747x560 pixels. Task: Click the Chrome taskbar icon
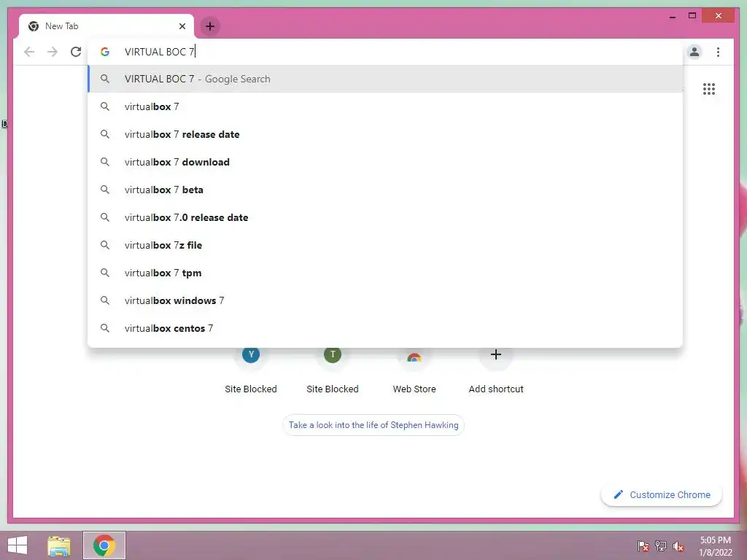click(104, 545)
